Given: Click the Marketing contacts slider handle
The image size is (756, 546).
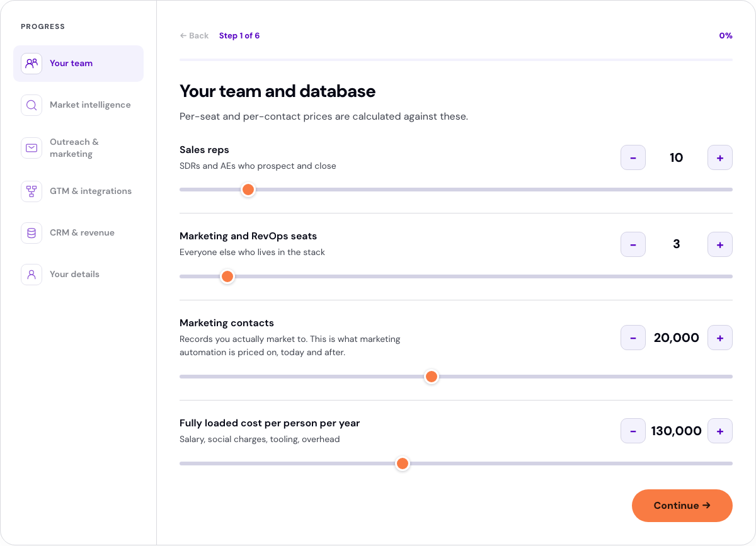Looking at the screenshot, I should tap(432, 377).
